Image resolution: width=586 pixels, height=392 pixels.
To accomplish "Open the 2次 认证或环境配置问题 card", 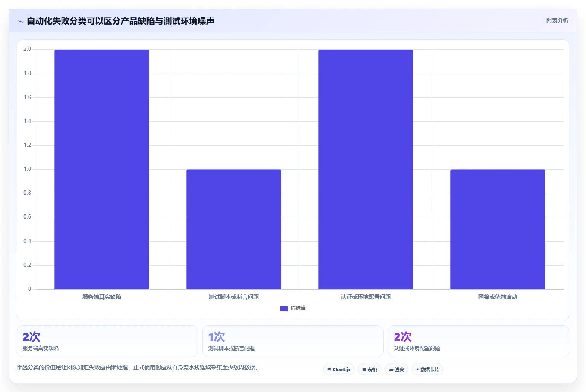I will (478, 341).
